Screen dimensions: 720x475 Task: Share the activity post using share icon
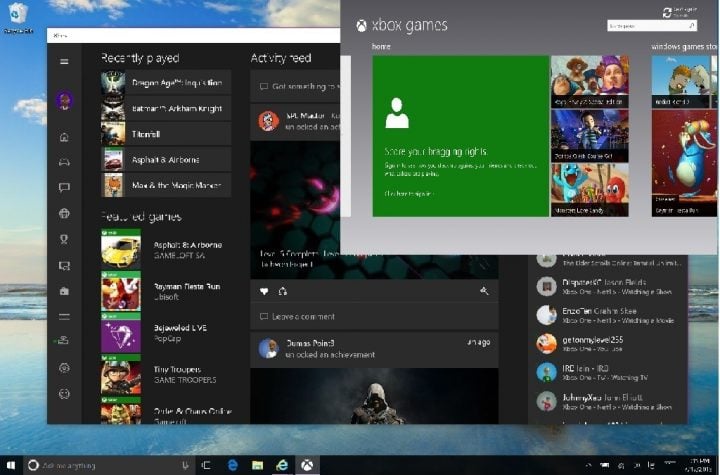tap(283, 291)
